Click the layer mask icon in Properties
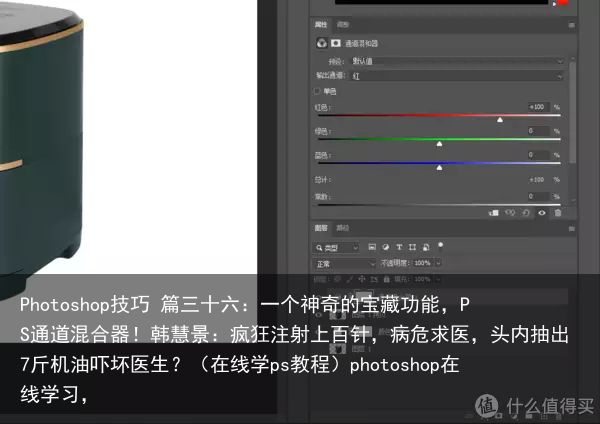 click(336, 43)
